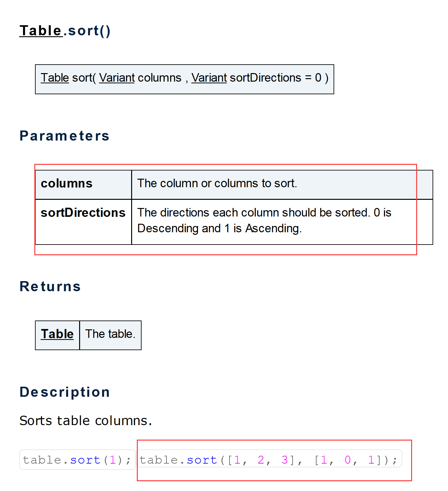Click the Parameters section heading
Viewport: 448px width, 491px height.
(64, 136)
